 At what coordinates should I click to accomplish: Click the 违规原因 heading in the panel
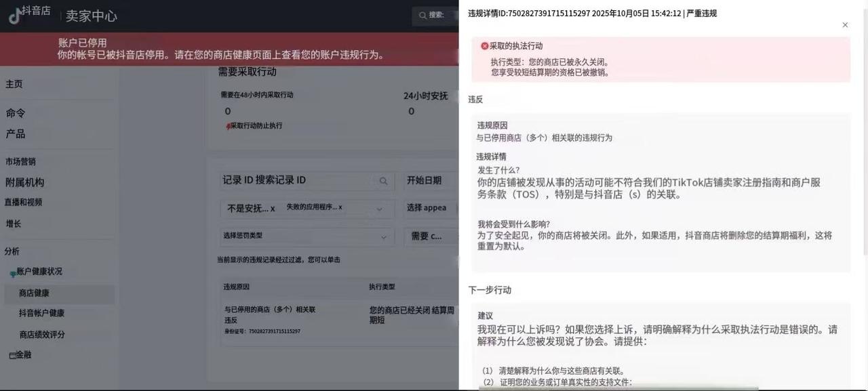point(492,125)
